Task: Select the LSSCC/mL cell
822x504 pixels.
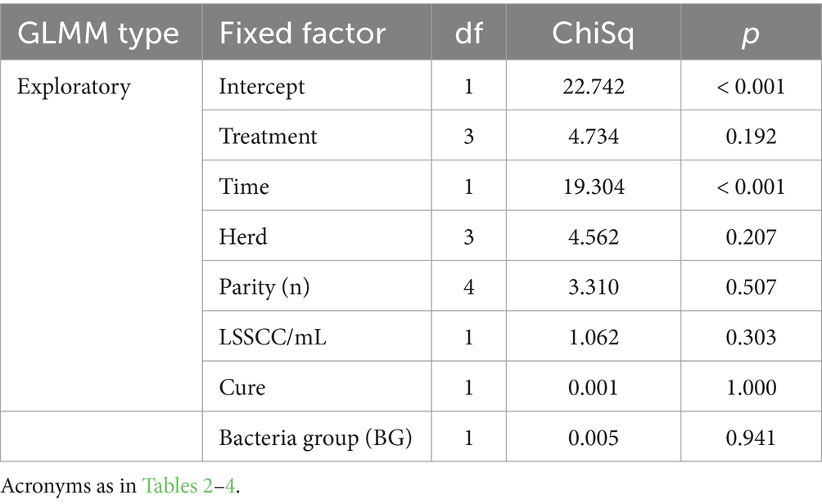Action: (x=273, y=337)
